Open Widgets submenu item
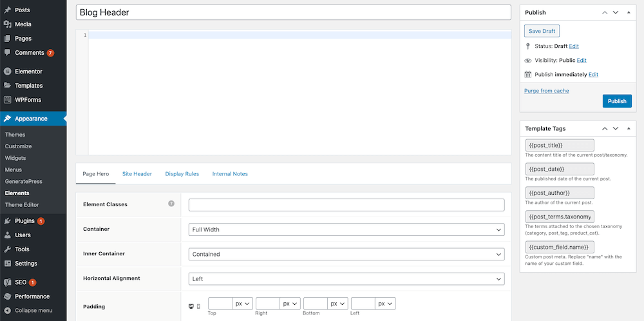The width and height of the screenshot is (644, 321). [x=15, y=158]
